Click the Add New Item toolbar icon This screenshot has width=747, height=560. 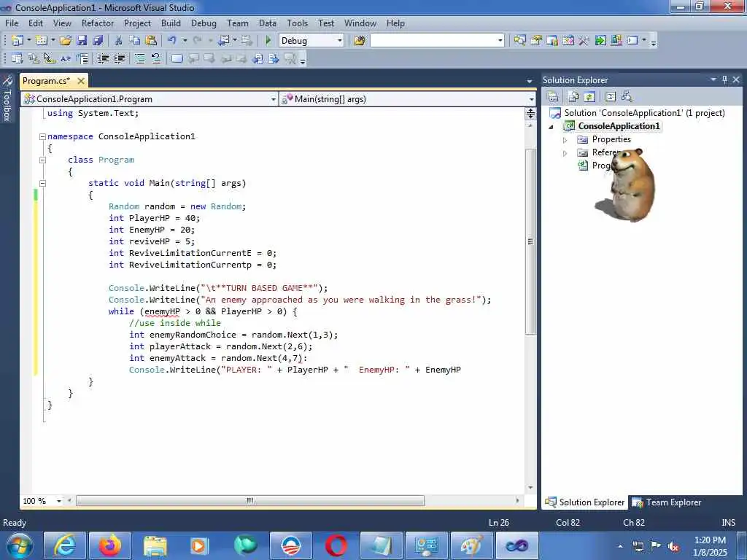point(42,41)
